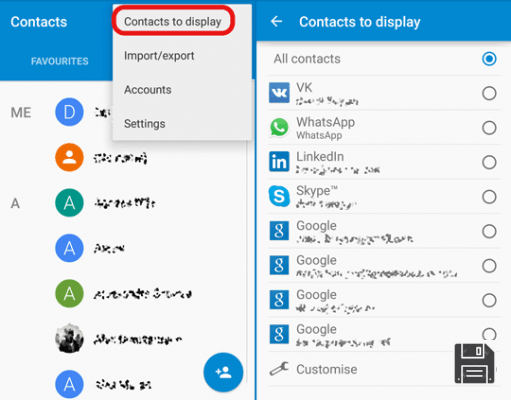Image resolution: width=511 pixels, height=400 pixels.
Task: Open the contact with photo avatar
Action: point(69,338)
